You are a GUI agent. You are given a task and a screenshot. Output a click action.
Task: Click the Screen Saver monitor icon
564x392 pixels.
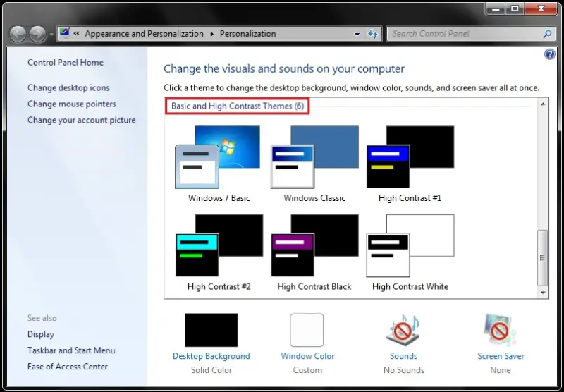pyautogui.click(x=500, y=330)
